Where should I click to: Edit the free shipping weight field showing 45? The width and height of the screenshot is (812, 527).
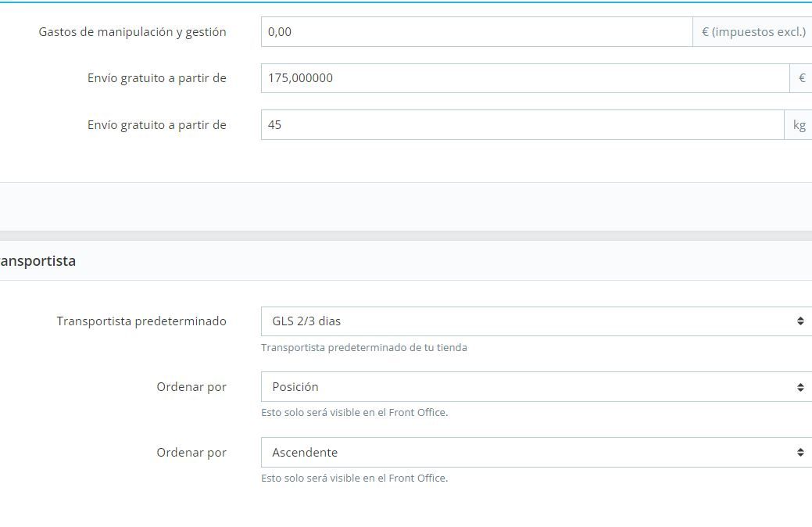tap(523, 125)
